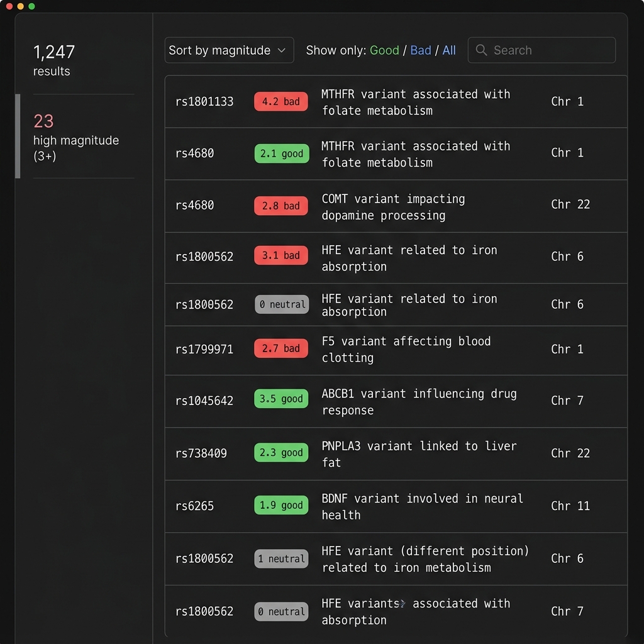Open the Sort by magnitude dropdown
The height and width of the screenshot is (644, 644).
229,50
